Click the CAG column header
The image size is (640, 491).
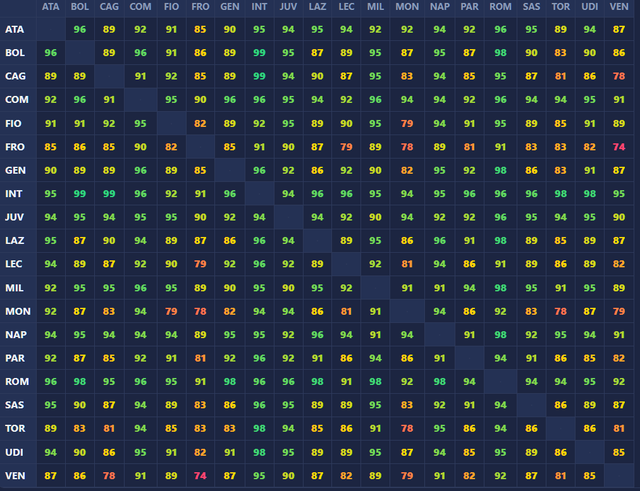coord(109,7)
